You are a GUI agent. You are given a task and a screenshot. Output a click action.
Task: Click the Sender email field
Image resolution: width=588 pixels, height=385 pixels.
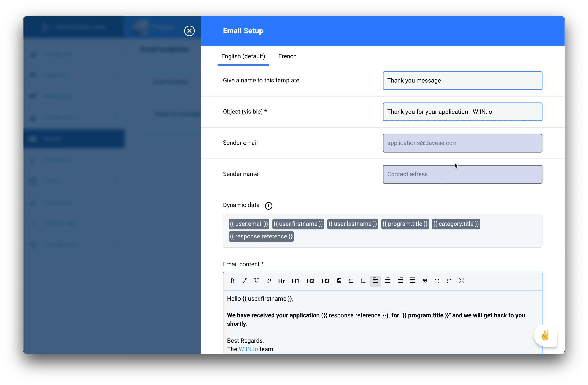click(x=462, y=143)
